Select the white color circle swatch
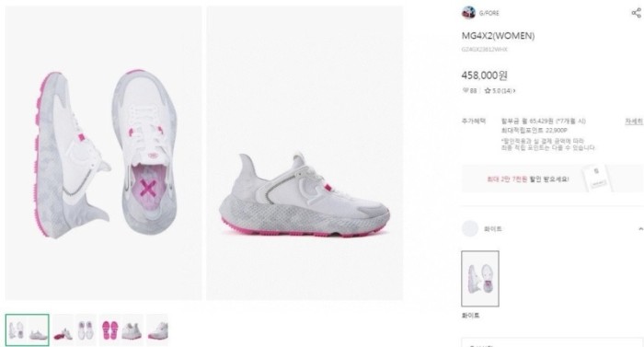644x347 pixels. [x=470, y=228]
